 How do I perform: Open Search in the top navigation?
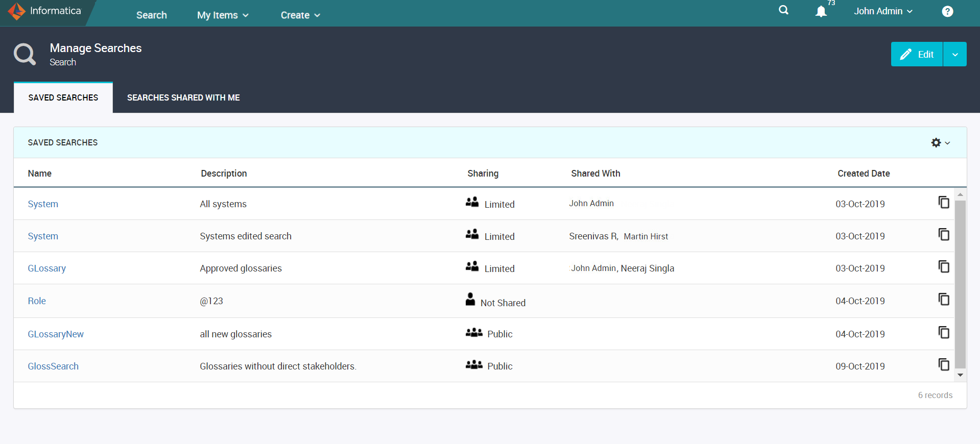click(152, 15)
